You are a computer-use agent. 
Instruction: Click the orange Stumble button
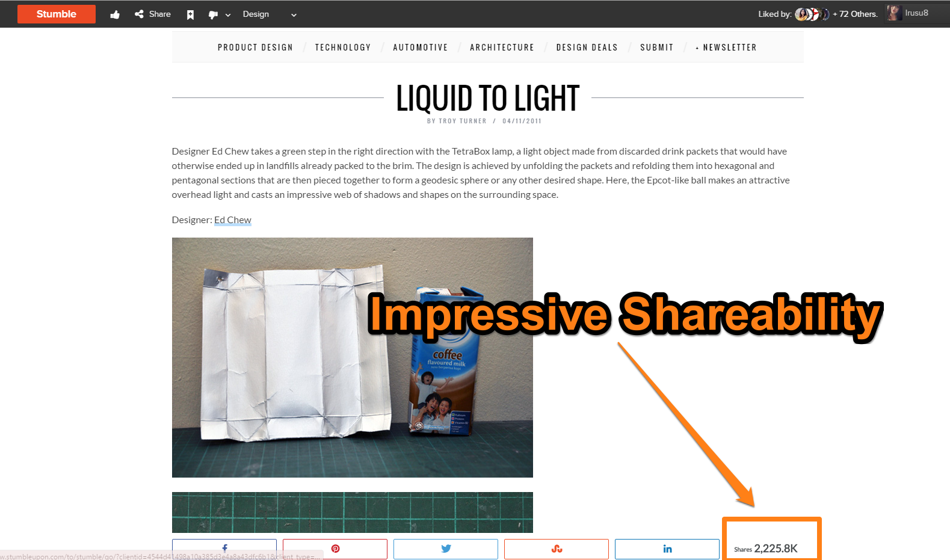pyautogui.click(x=57, y=14)
